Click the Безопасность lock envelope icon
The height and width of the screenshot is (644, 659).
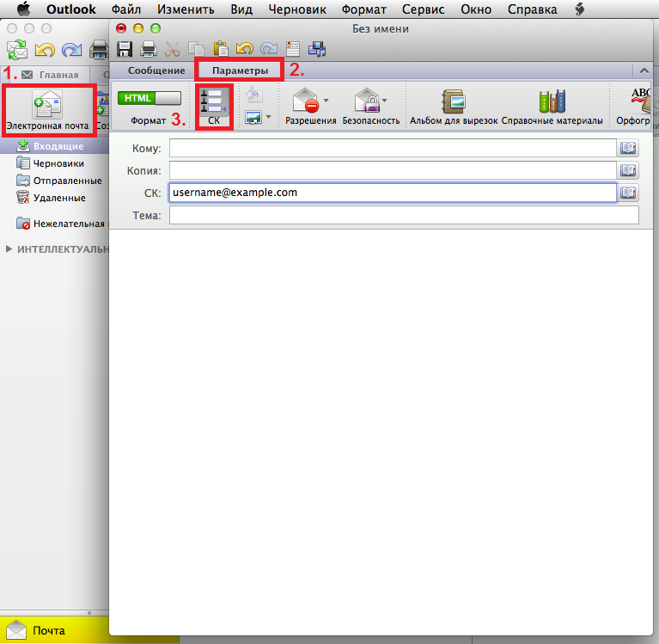[x=367, y=101]
